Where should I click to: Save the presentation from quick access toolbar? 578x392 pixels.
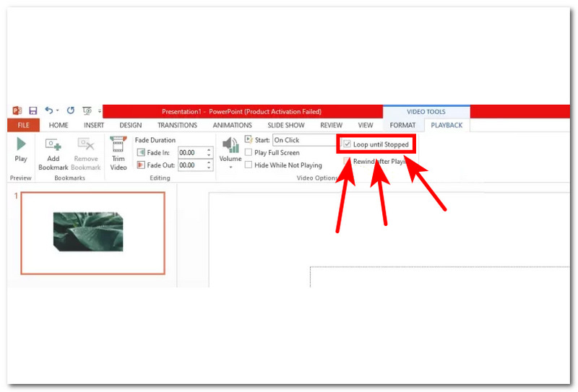click(x=33, y=111)
